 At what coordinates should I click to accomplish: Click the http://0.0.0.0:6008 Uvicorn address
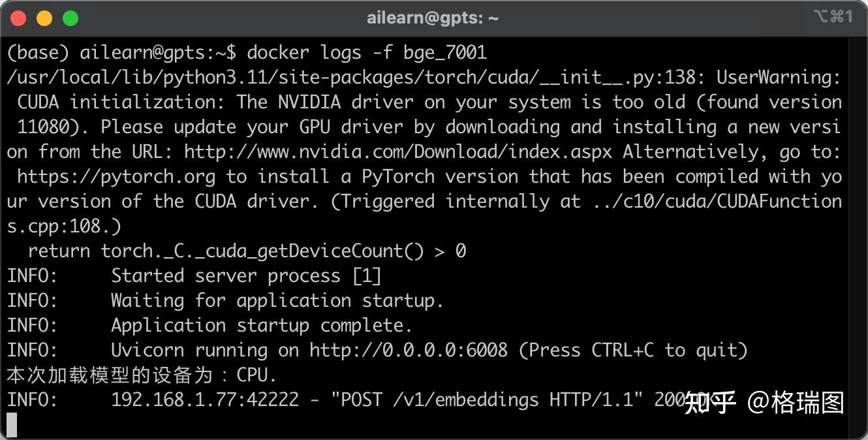click(409, 351)
